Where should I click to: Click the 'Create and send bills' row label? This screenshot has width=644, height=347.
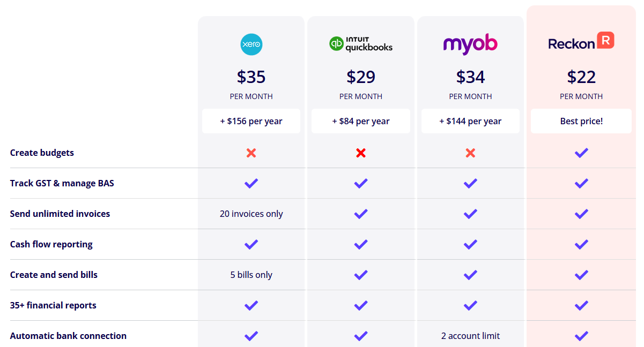pos(54,275)
